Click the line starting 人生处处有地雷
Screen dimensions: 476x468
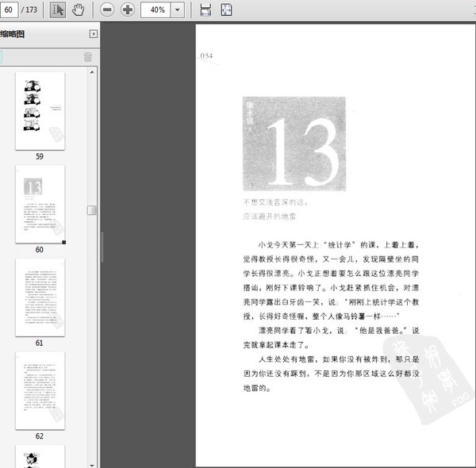point(339,359)
